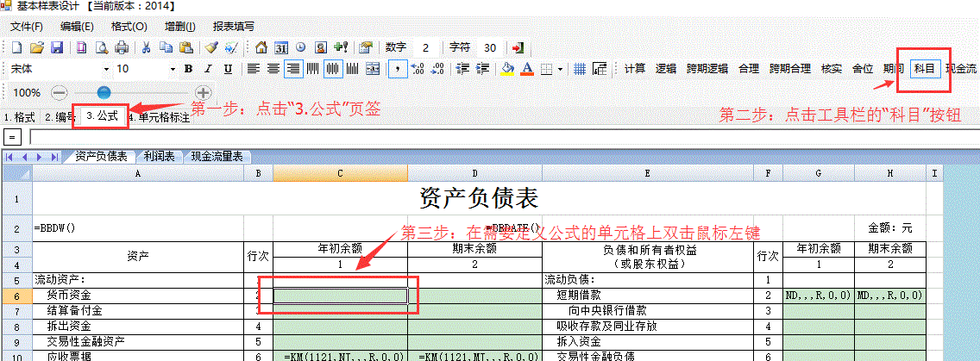Toggle vertical middle alignment icon
980x361 pixels.
pyautogui.click(x=333, y=69)
